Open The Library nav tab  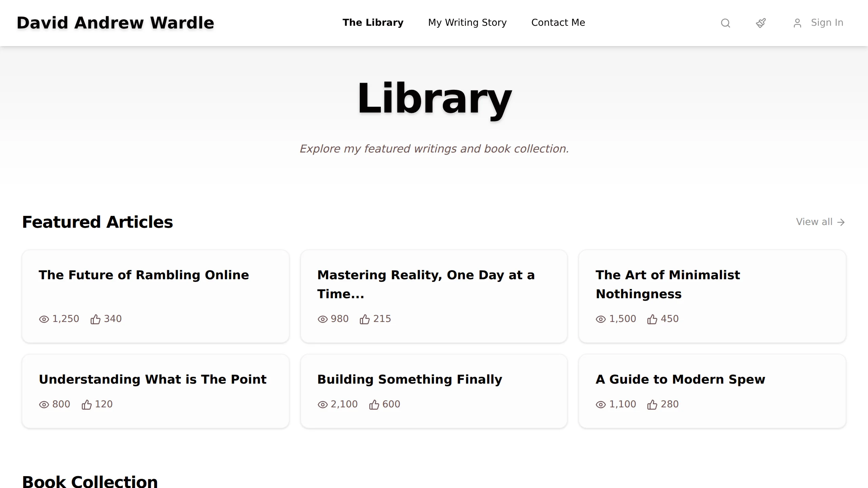[373, 22]
